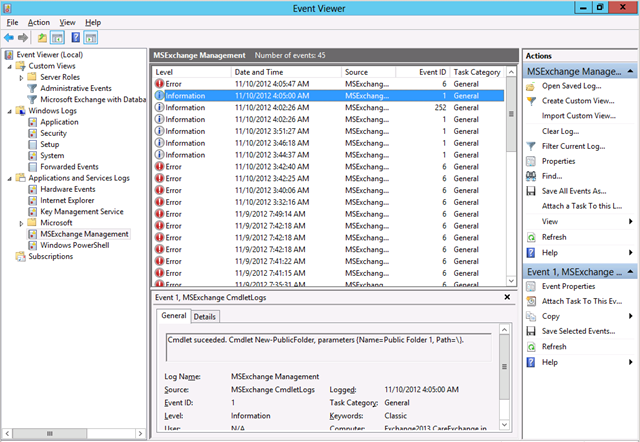Select the Application log in tree

(x=59, y=122)
